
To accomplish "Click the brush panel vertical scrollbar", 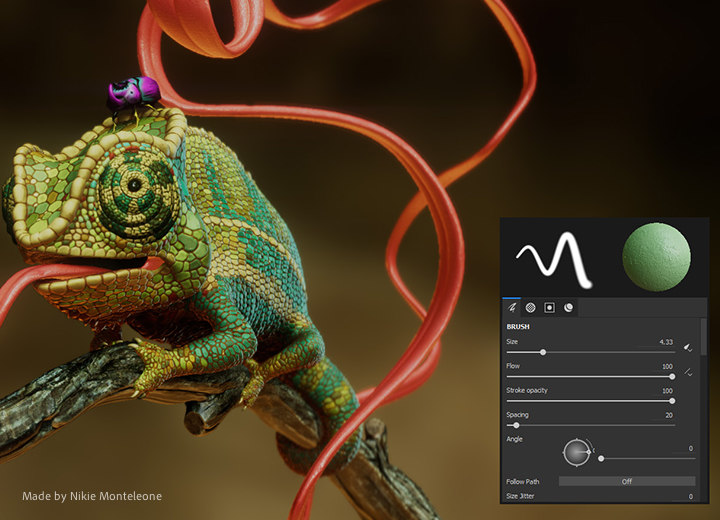I will tap(703, 337).
